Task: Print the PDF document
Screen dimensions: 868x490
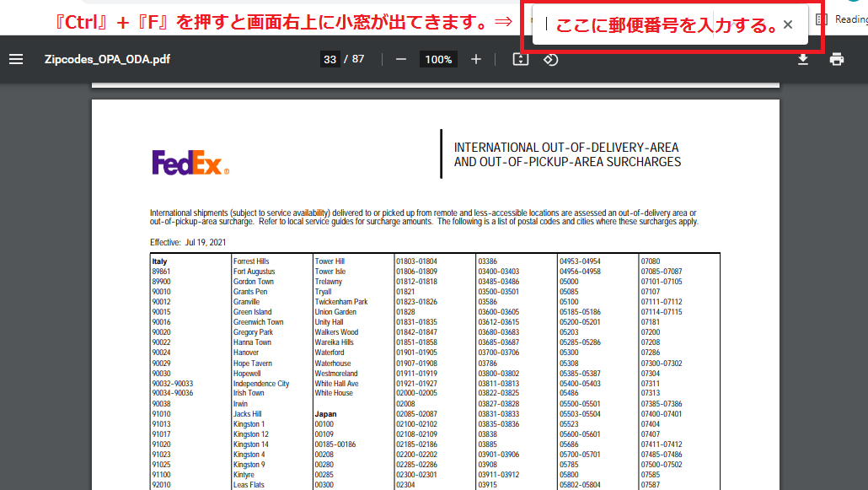Action: tap(837, 59)
